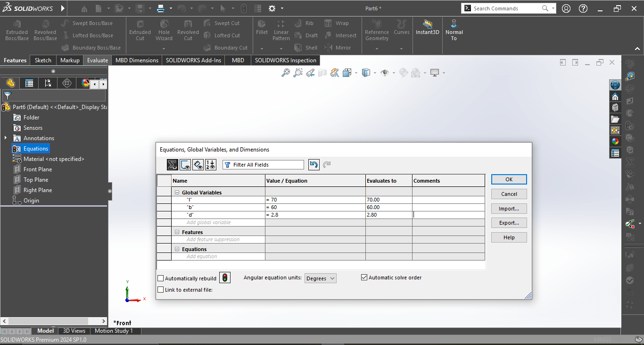
Task: Open the ConfigurationManager tab icon
Action: (48, 83)
